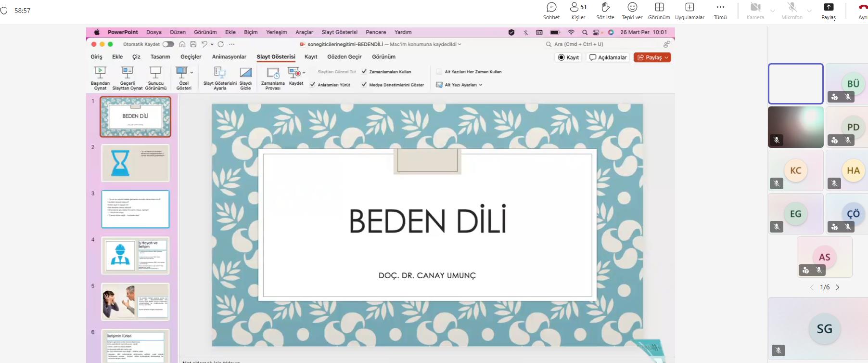Expand the Paylaş button dropdown arrow
868x363 pixels.
click(666, 58)
